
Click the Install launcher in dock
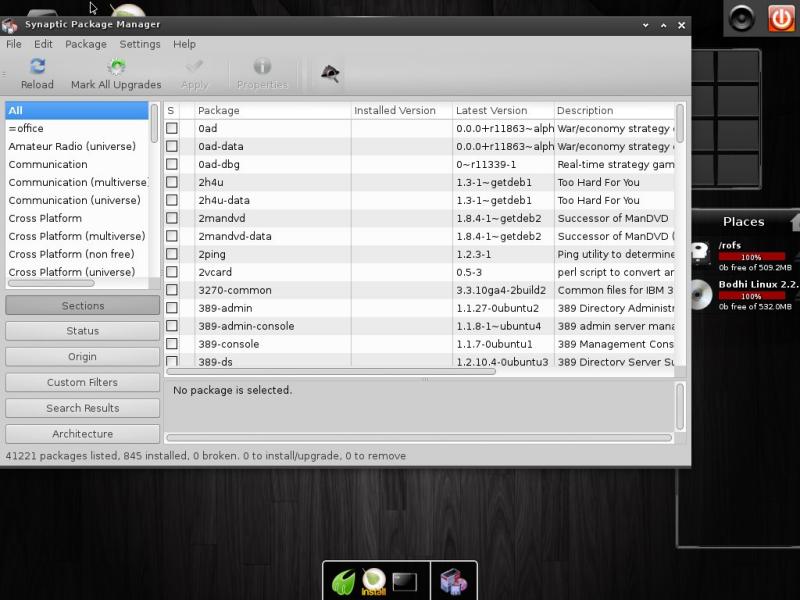click(x=374, y=582)
